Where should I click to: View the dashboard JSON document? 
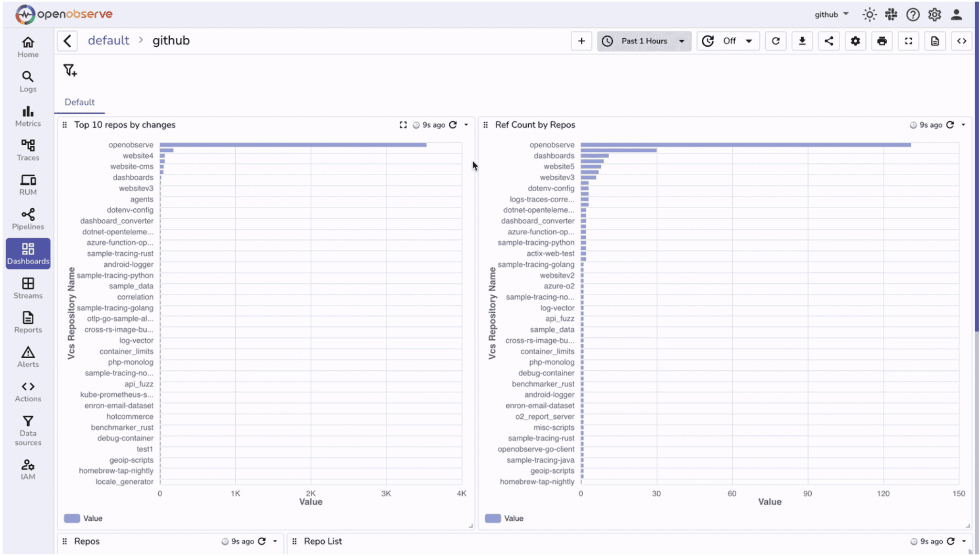coord(935,41)
